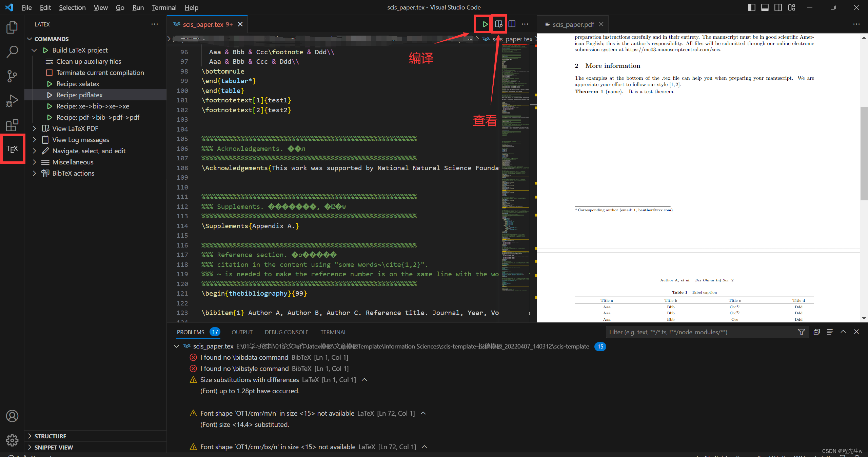Open the Manage settings gear
This screenshot has width=868, height=457.
point(12,440)
